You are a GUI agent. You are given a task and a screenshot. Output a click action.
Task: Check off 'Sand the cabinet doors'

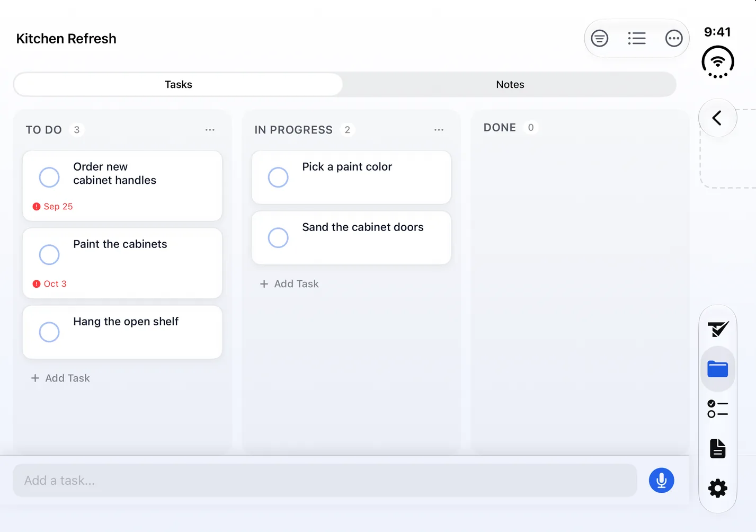(278, 237)
